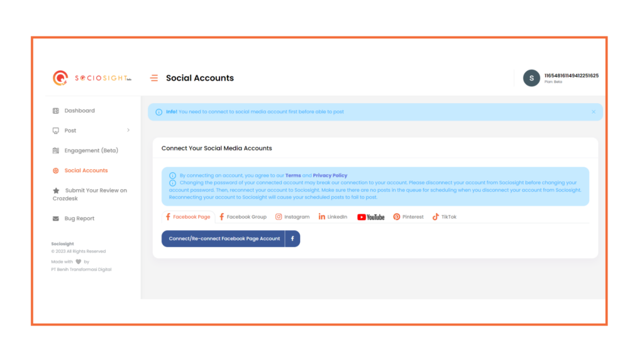This screenshot has height=362, width=644.
Task: Click Connect Your Social Media Accounts heading
Action: point(216,148)
